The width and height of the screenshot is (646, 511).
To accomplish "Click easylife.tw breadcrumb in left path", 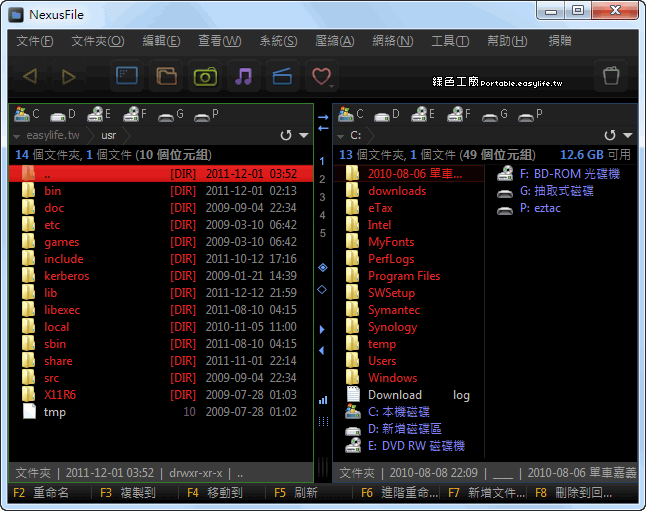I will pyautogui.click(x=53, y=135).
